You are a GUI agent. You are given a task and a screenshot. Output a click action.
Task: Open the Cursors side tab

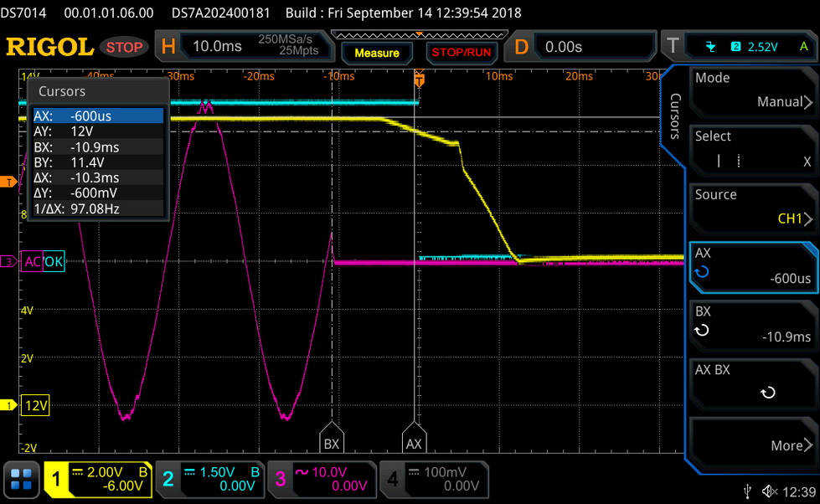coord(676,117)
